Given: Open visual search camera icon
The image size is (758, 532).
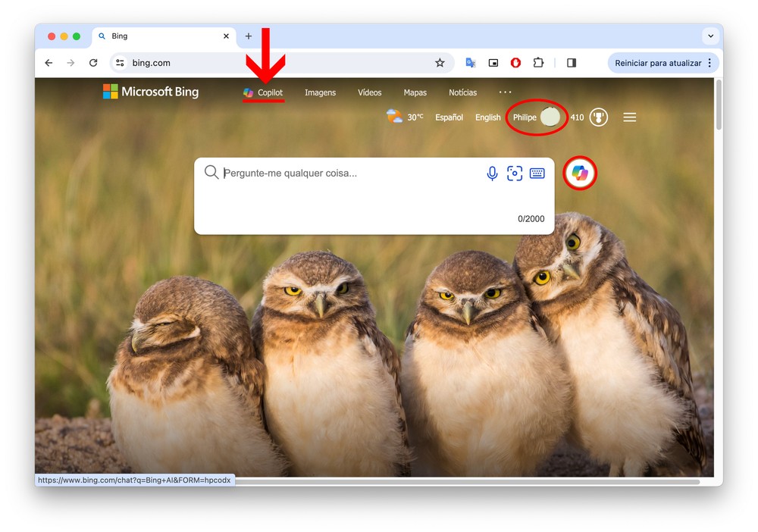Looking at the screenshot, I should coord(515,173).
